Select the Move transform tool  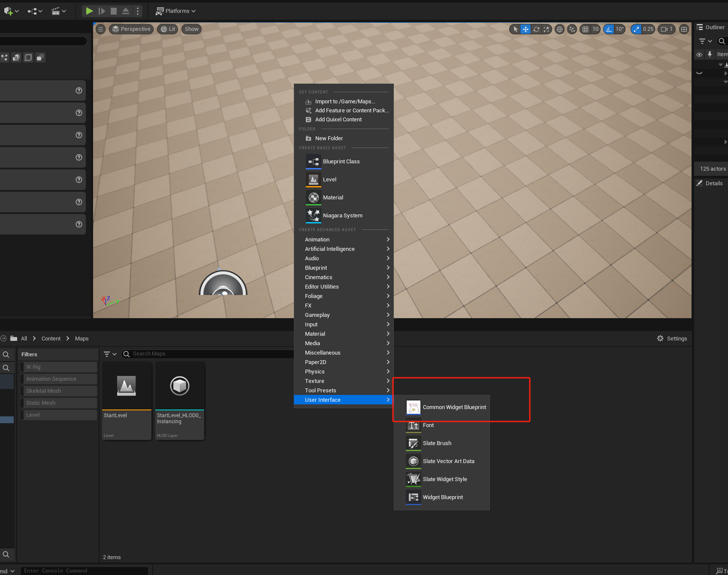[525, 29]
